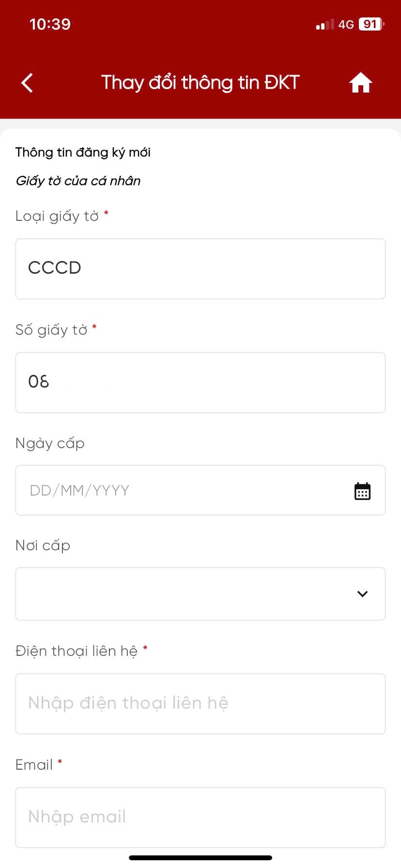401x868 pixels.
Task: Open the calendar date picker icon
Action: (x=362, y=491)
